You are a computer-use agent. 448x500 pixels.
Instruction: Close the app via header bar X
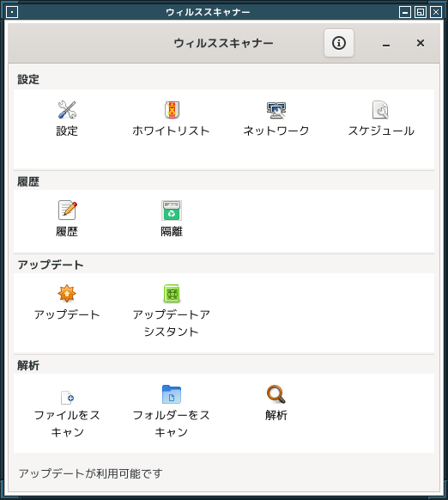point(421,43)
